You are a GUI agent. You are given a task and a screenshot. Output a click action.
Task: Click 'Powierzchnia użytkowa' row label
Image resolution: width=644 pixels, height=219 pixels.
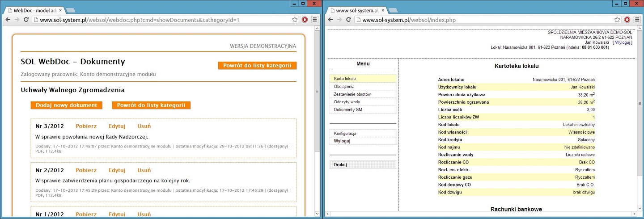click(x=462, y=94)
